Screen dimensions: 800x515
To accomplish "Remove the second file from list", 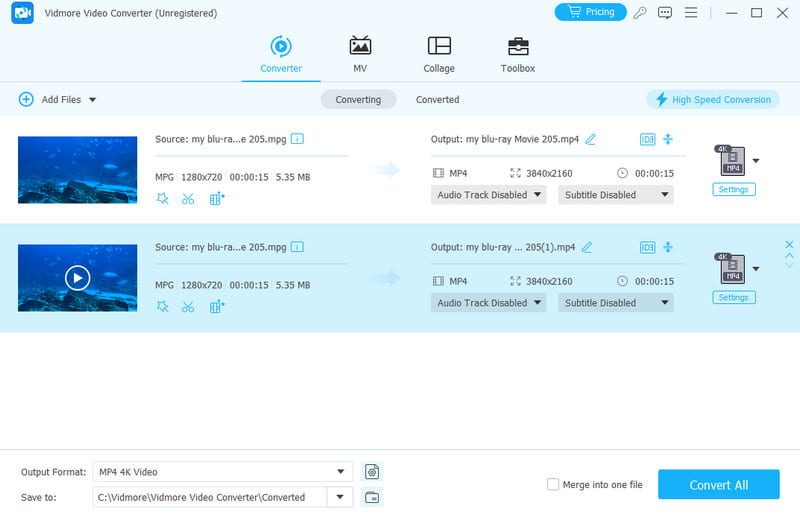I will click(x=789, y=244).
